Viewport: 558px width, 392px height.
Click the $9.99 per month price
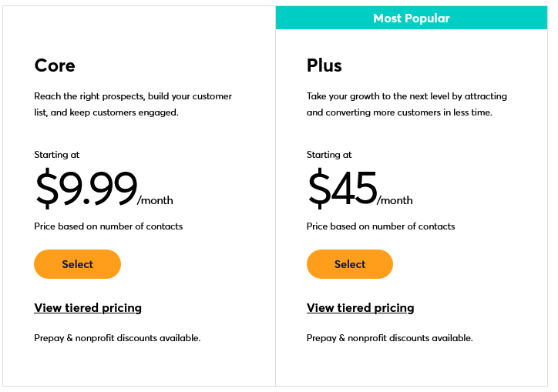104,188
